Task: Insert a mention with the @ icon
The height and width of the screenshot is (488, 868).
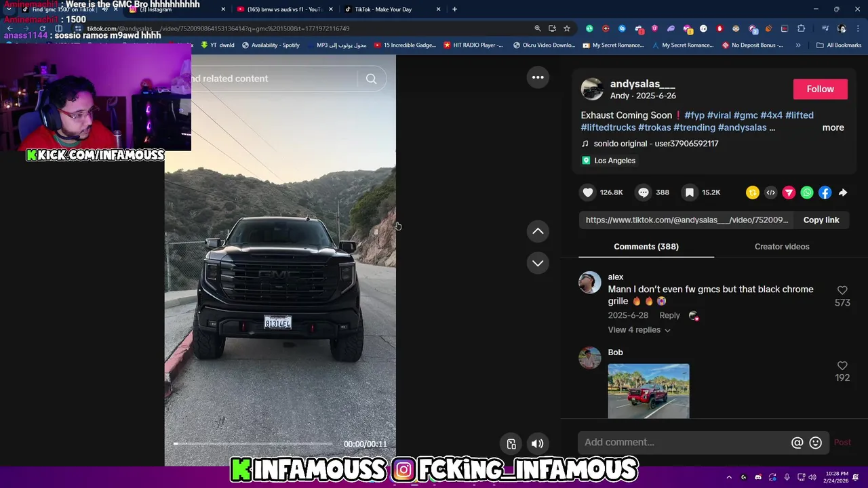Action: 797,443
